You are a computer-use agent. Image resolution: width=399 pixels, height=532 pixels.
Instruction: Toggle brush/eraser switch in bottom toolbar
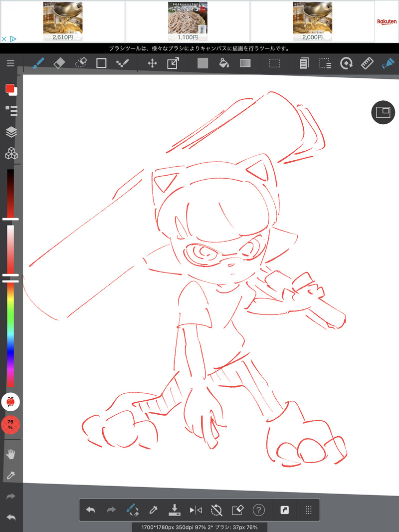[132, 510]
